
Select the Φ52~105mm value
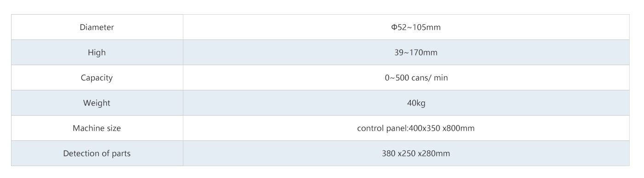pos(416,28)
